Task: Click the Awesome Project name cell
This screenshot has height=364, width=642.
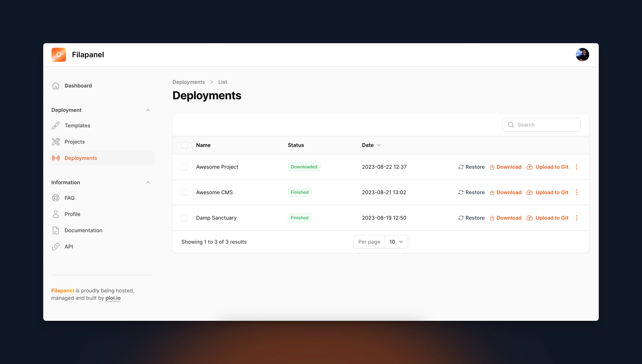Action: coord(217,167)
